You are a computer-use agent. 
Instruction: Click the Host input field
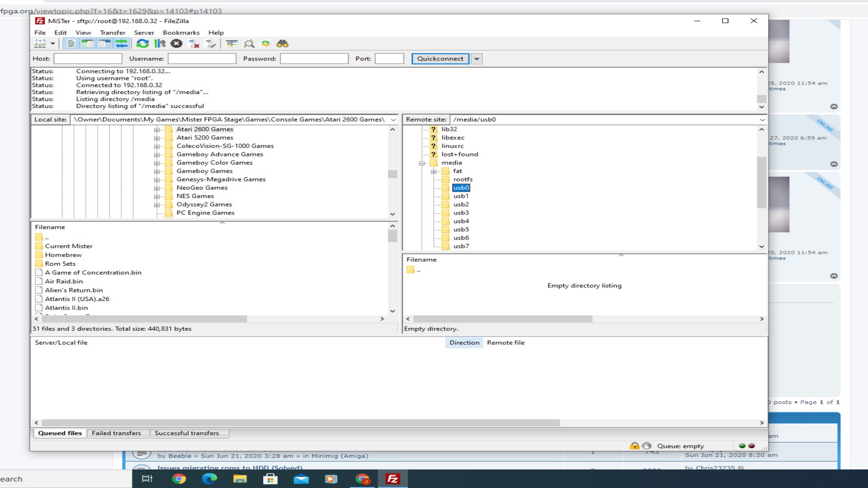click(88, 58)
